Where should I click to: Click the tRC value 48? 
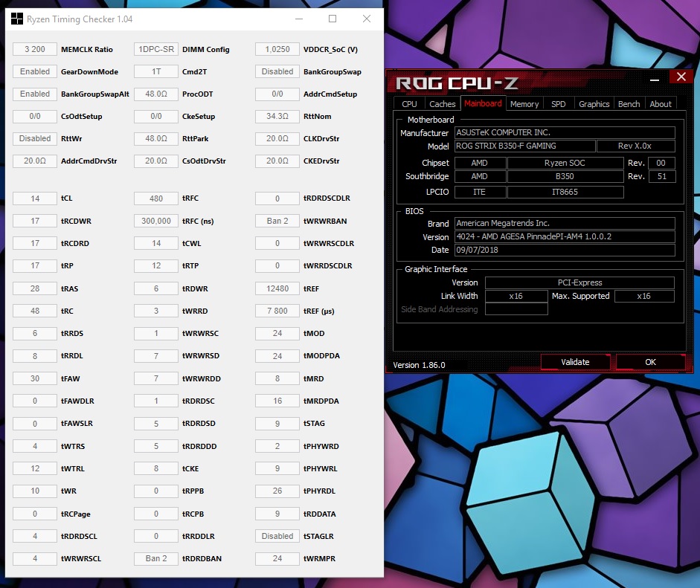point(35,311)
